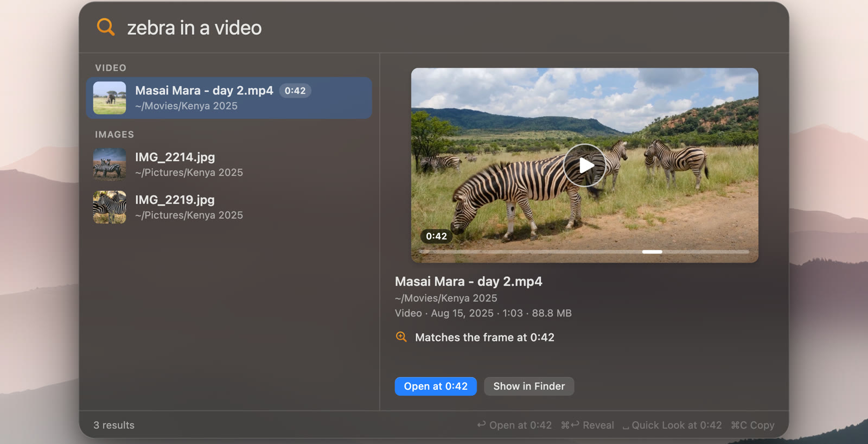
Task: Click the video metadata line 'Aug 15, 2025'
Action: [462, 313]
